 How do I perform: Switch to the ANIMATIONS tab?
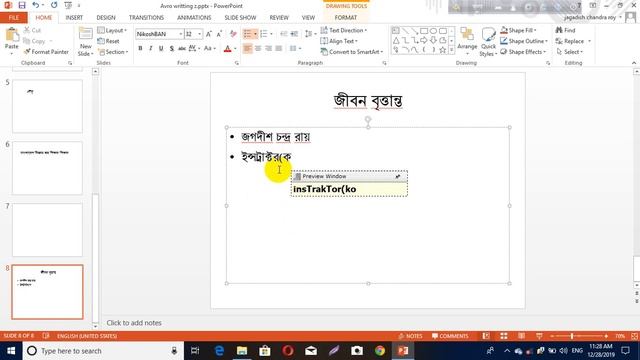pyautogui.click(x=194, y=18)
